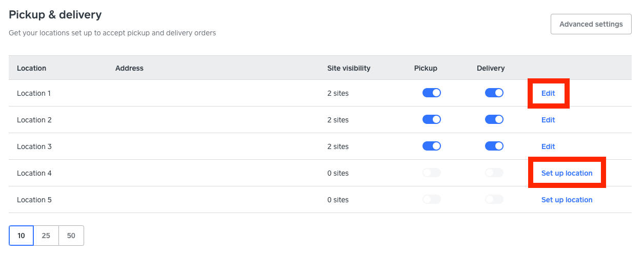Show 10 rows per page
Image resolution: width=644 pixels, height=254 pixels.
(21, 236)
